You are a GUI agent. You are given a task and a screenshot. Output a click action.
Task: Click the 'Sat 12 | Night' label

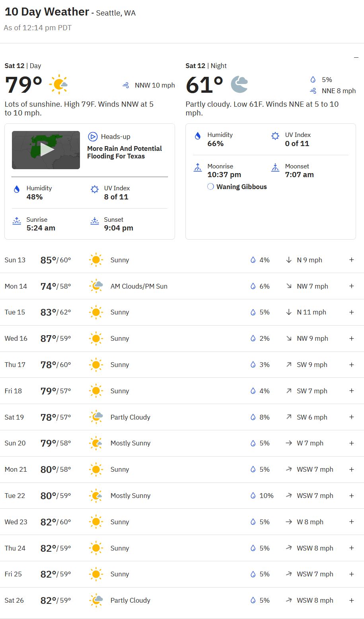point(206,66)
